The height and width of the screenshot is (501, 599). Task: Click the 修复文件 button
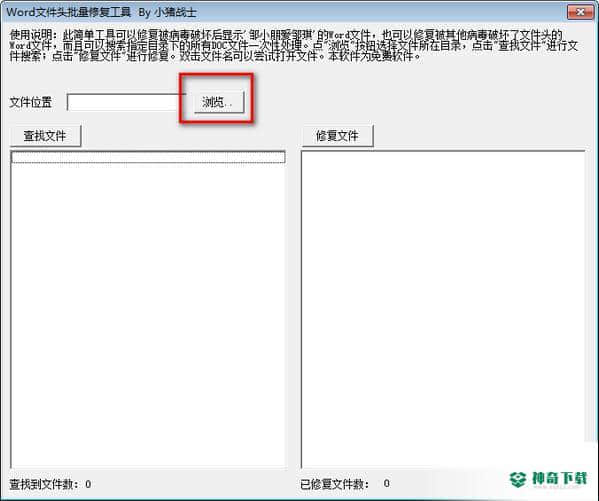tap(337, 136)
